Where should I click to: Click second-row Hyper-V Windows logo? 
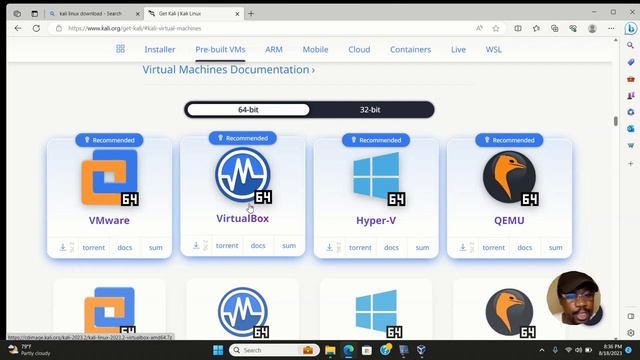click(x=376, y=311)
